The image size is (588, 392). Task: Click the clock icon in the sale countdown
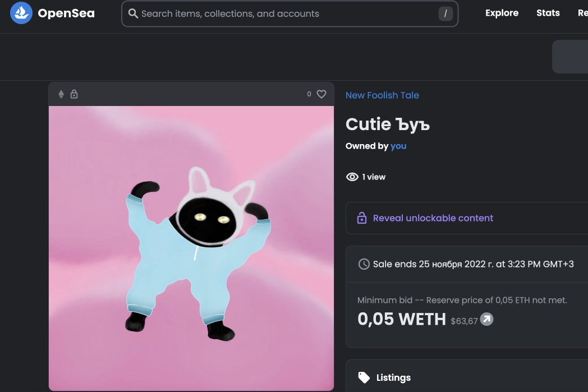364,264
